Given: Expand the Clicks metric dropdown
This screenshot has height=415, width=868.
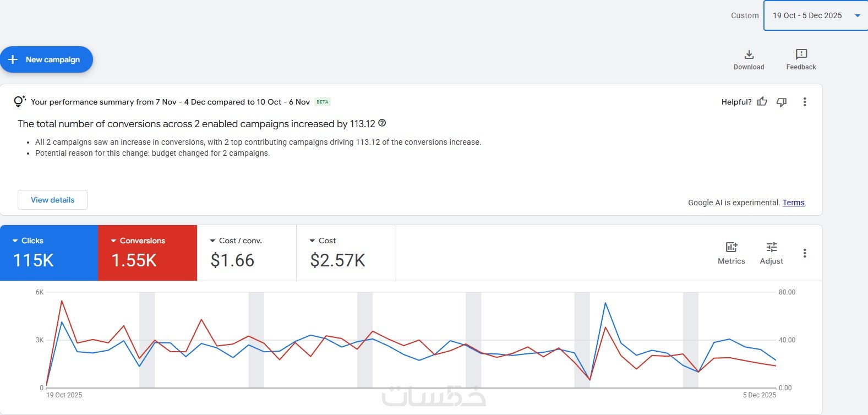Looking at the screenshot, I should (x=15, y=241).
